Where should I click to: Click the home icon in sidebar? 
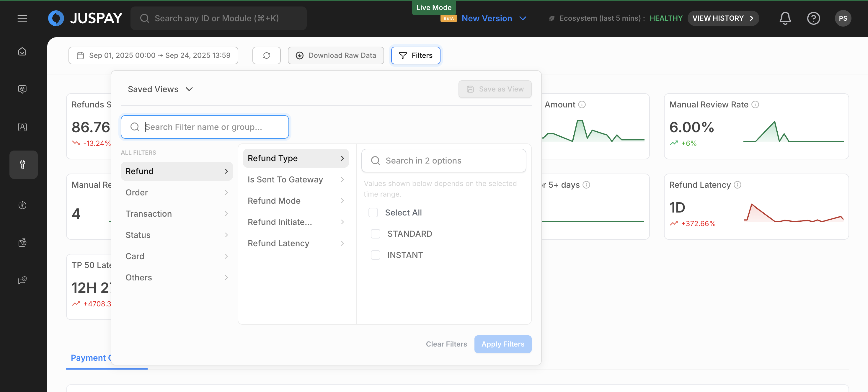[x=22, y=52]
